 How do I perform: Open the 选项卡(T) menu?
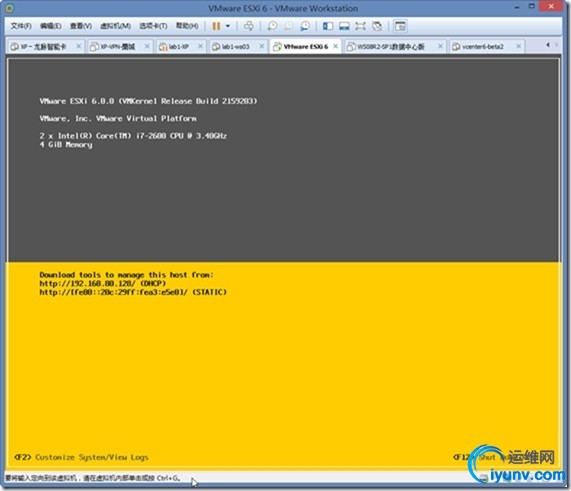pyautogui.click(x=153, y=26)
